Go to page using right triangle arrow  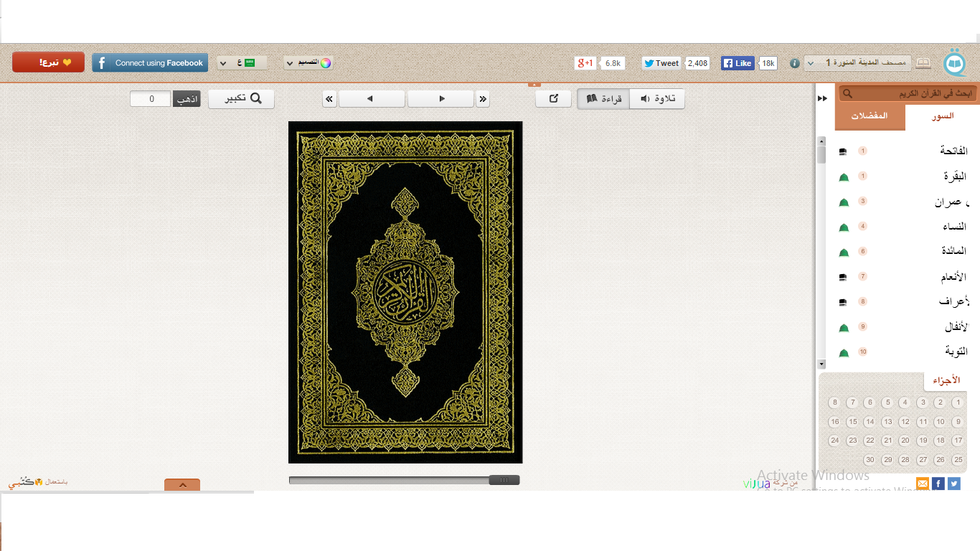point(440,99)
